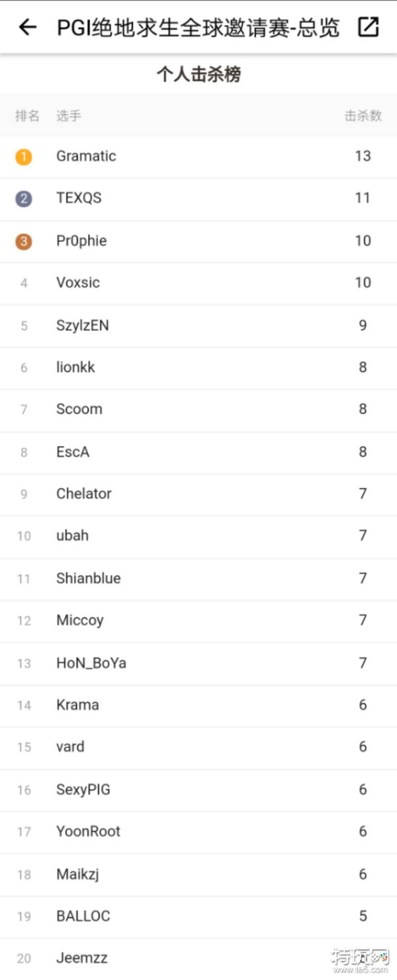Click the 个人击杀榜 section title
The width and height of the screenshot is (397, 980).
(198, 75)
